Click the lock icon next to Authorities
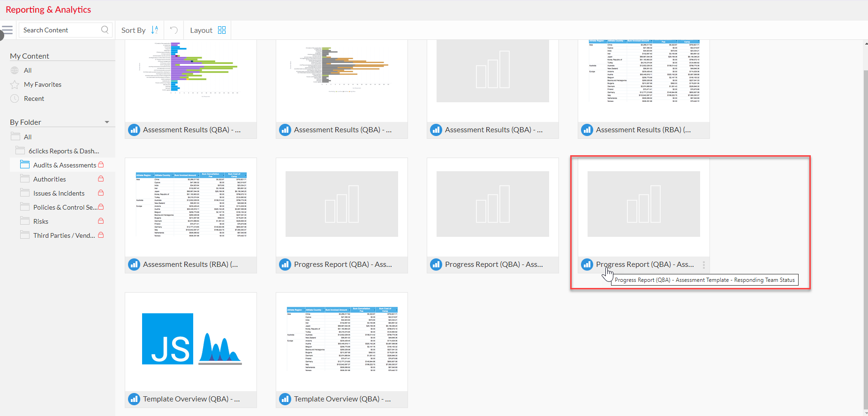Viewport: 868px width, 416px height. click(101, 179)
